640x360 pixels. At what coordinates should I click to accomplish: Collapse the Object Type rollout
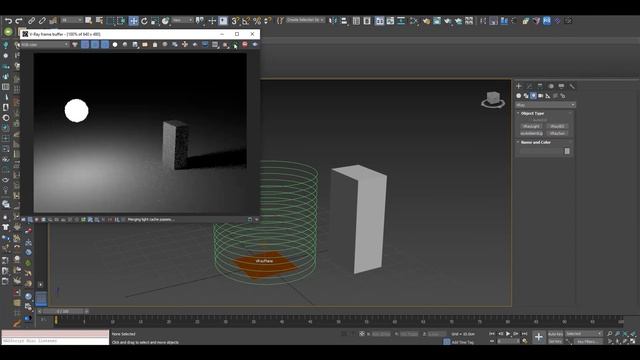pos(533,113)
